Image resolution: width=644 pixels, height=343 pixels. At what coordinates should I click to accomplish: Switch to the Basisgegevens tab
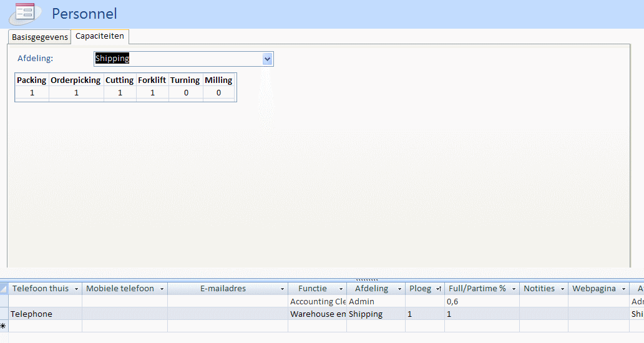pos(39,37)
